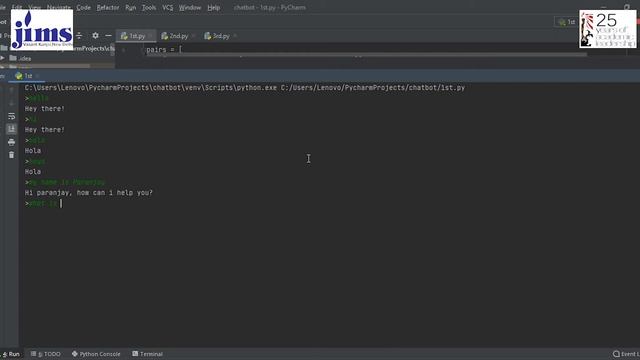Open the Navigate menu
The image size is (640, 360).
click(59, 7)
